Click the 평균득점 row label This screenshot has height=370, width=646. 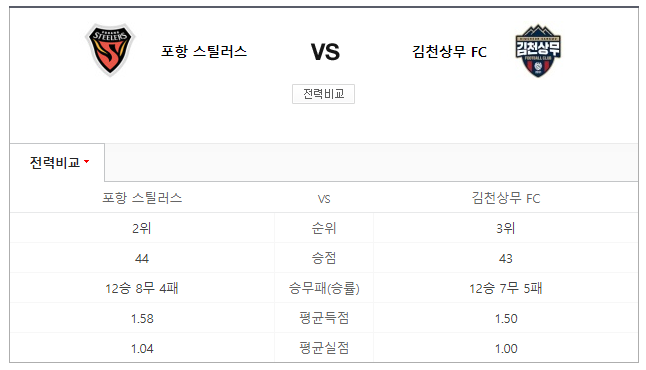[324, 318]
